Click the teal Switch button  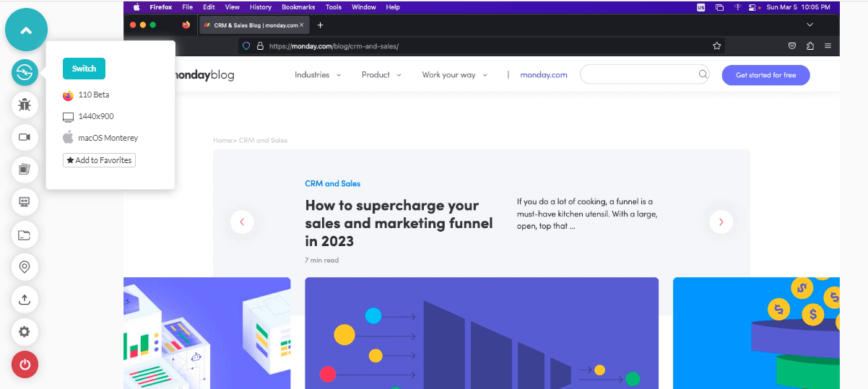point(84,69)
